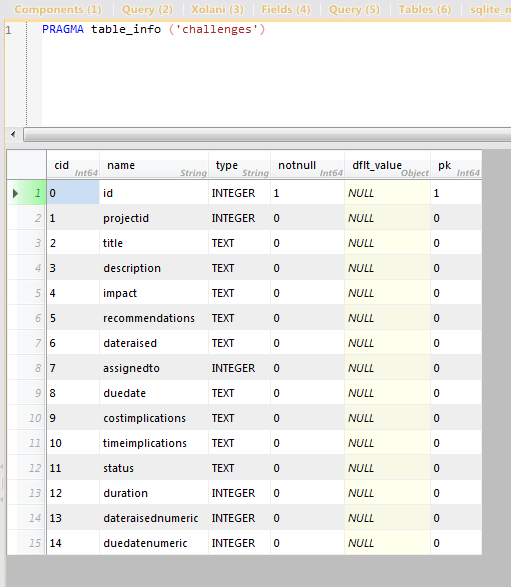Select the Xolani (3) tab
The image size is (511, 587).
217,9
